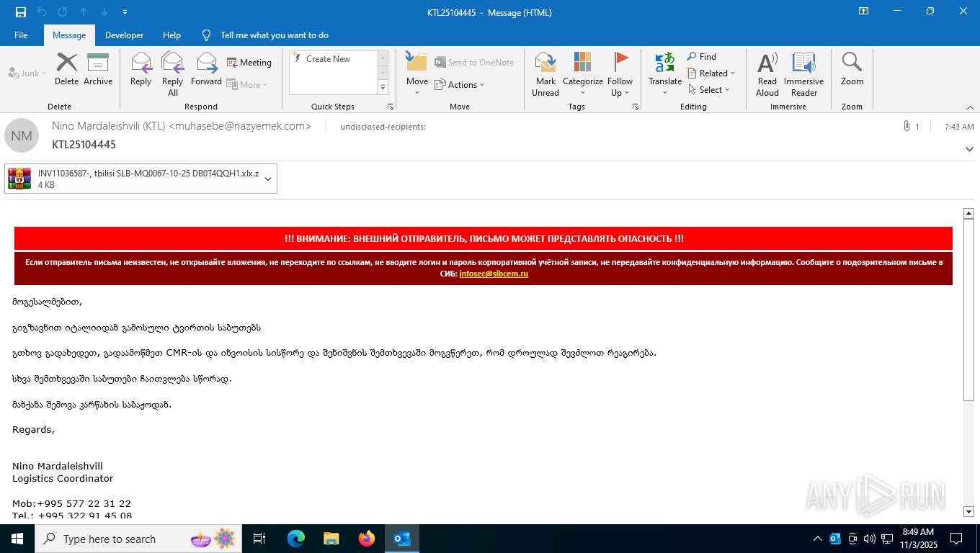Screen dimensions: 980x553
Task: Open the attachment options dropdown arrow
Action: [268, 179]
